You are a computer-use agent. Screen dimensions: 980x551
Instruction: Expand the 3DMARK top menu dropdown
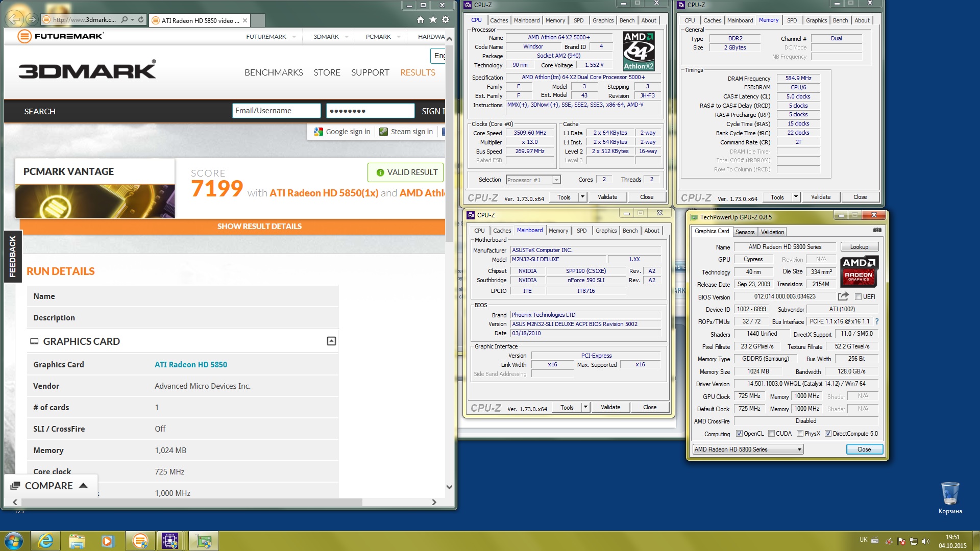(x=347, y=37)
